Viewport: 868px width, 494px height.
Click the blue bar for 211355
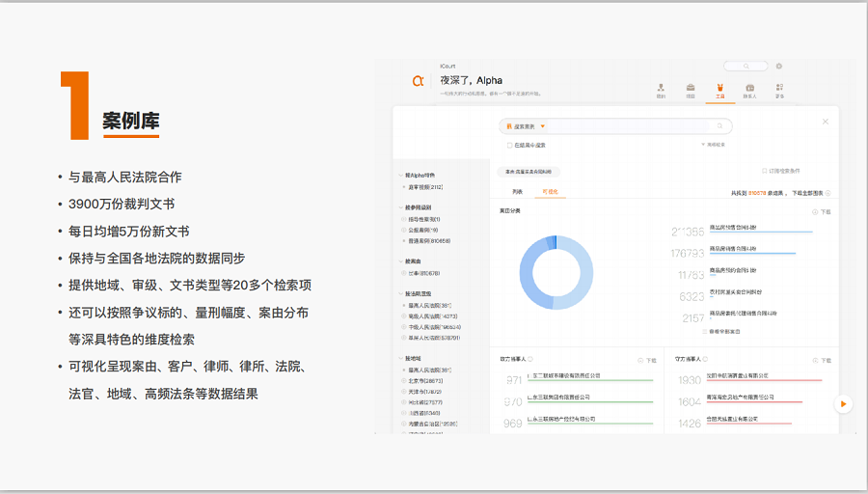click(x=761, y=233)
